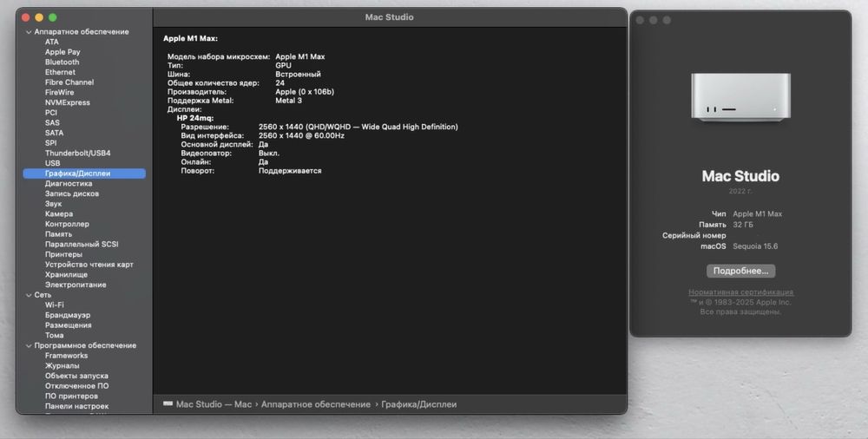Screen dimensions: 868x439
Task: Select Wi-Fi under Сеть
Action: click(x=54, y=305)
